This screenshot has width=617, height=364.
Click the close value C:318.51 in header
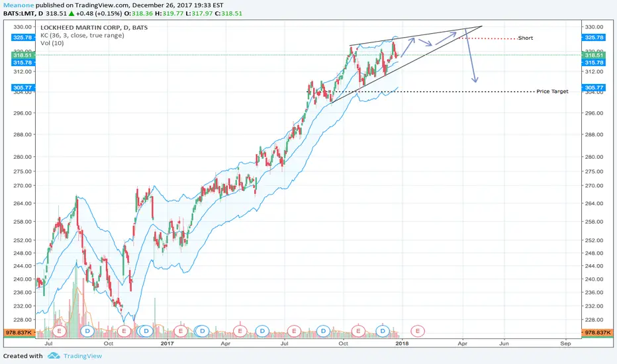tap(228, 13)
